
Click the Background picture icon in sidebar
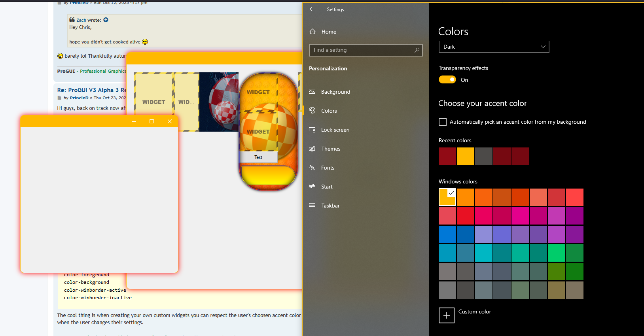click(x=312, y=92)
